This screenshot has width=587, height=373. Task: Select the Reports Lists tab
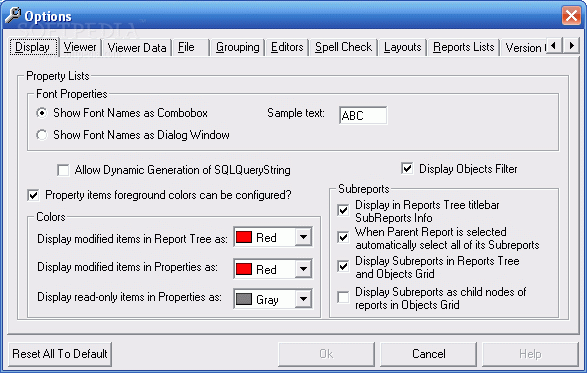tap(463, 48)
